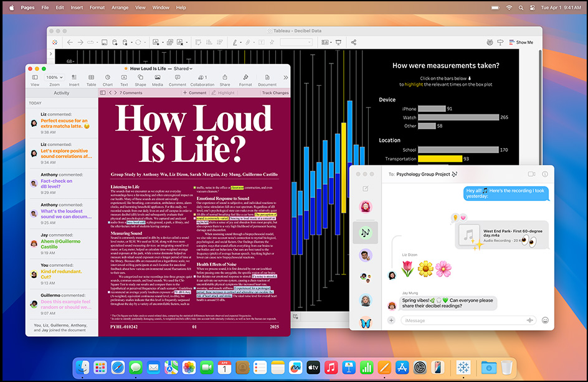
Task: Click the add Comment button
Action: click(x=194, y=93)
